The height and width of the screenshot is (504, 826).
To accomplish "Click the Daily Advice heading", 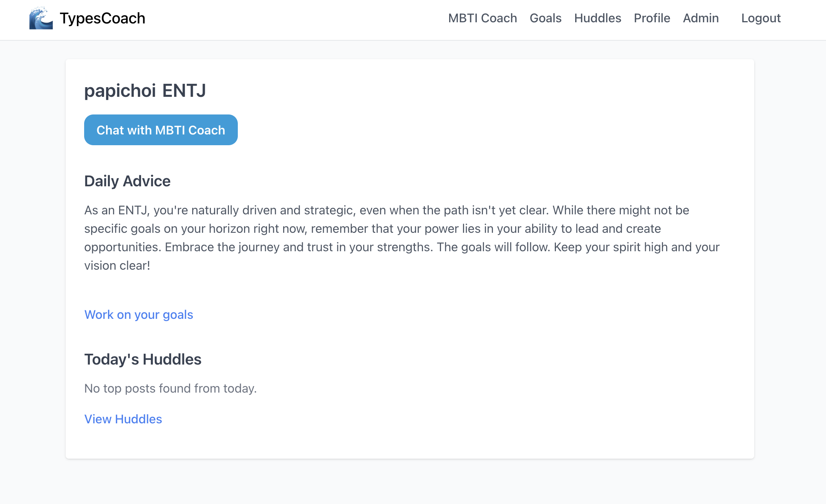I will tap(127, 181).
